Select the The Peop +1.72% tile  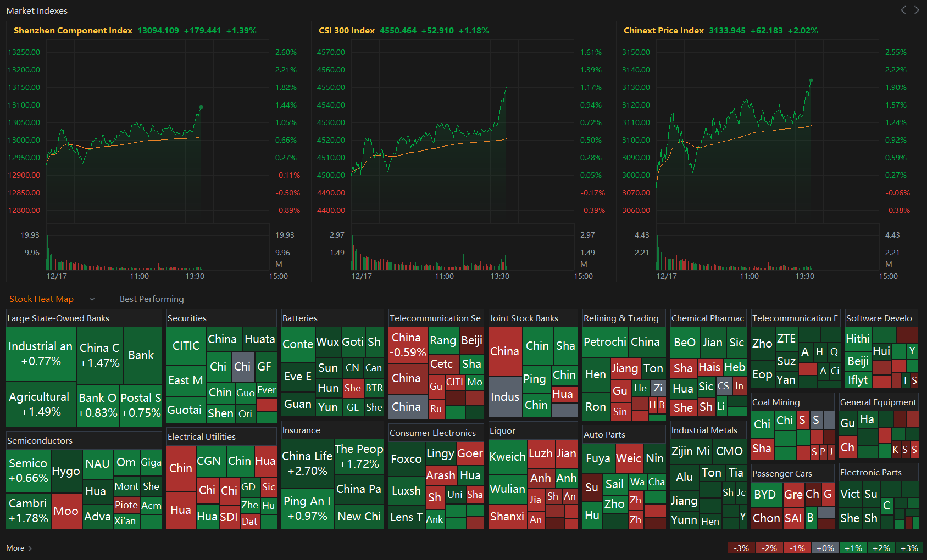[359, 456]
